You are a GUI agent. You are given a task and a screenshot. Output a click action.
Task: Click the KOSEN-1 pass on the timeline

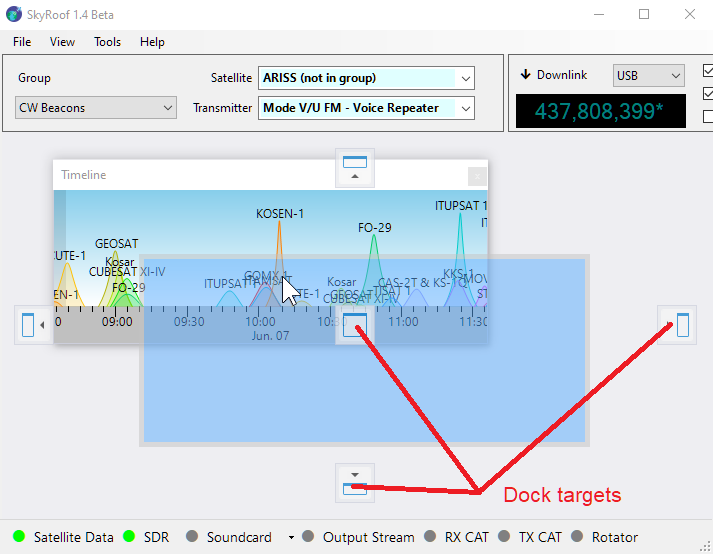pos(280,240)
